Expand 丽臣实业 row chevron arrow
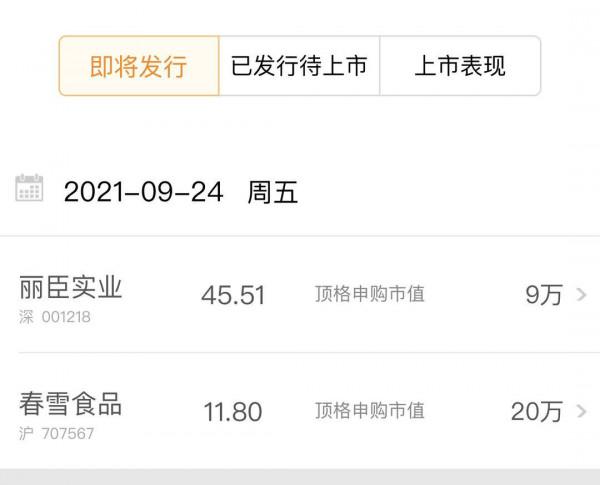The height and width of the screenshot is (485, 600). pos(582,295)
